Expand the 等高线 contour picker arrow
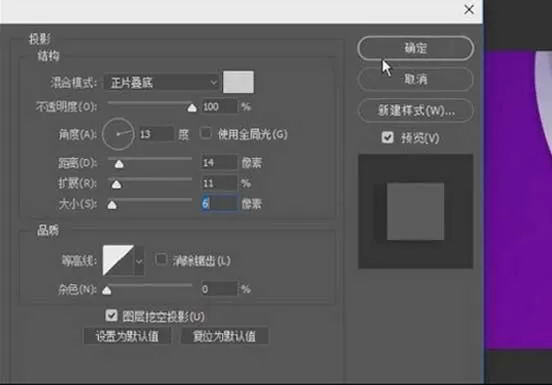Viewport: 552px width, 385px height. [139, 261]
